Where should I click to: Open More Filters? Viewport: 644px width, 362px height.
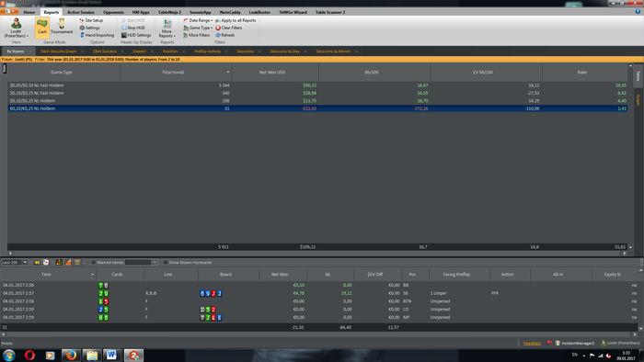[x=196, y=35]
